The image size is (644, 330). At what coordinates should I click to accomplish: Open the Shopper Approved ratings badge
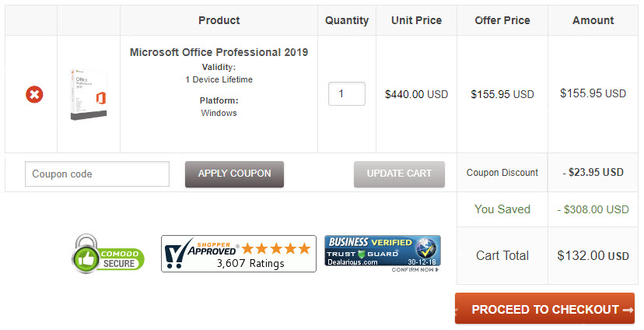click(x=238, y=254)
